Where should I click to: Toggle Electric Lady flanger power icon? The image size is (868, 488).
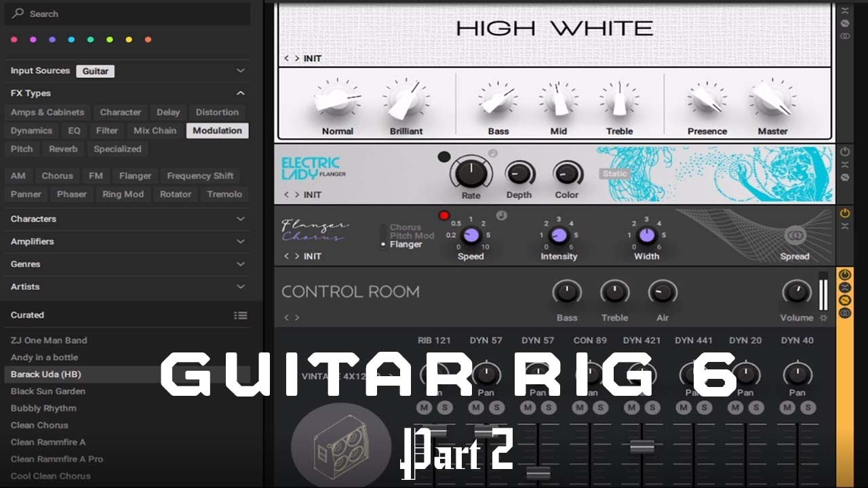[x=845, y=152]
